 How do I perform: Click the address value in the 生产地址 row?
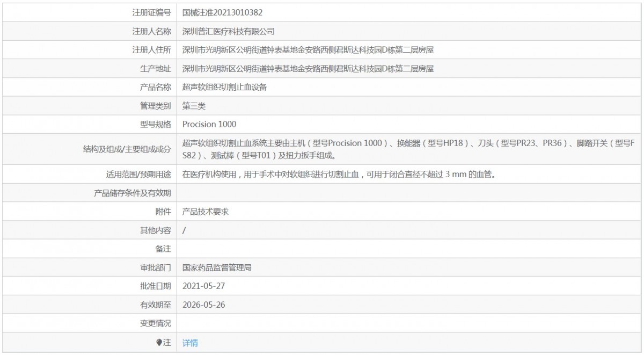(308, 68)
